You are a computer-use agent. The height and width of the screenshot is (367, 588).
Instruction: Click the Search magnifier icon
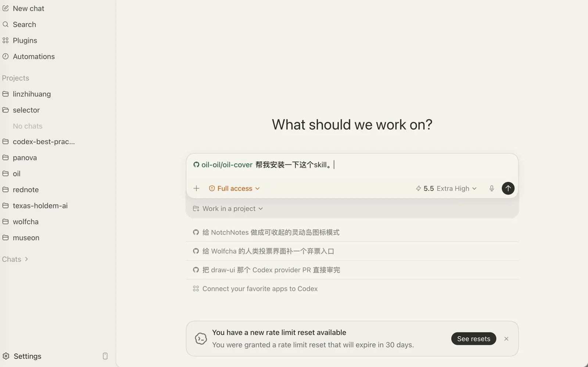pos(6,24)
